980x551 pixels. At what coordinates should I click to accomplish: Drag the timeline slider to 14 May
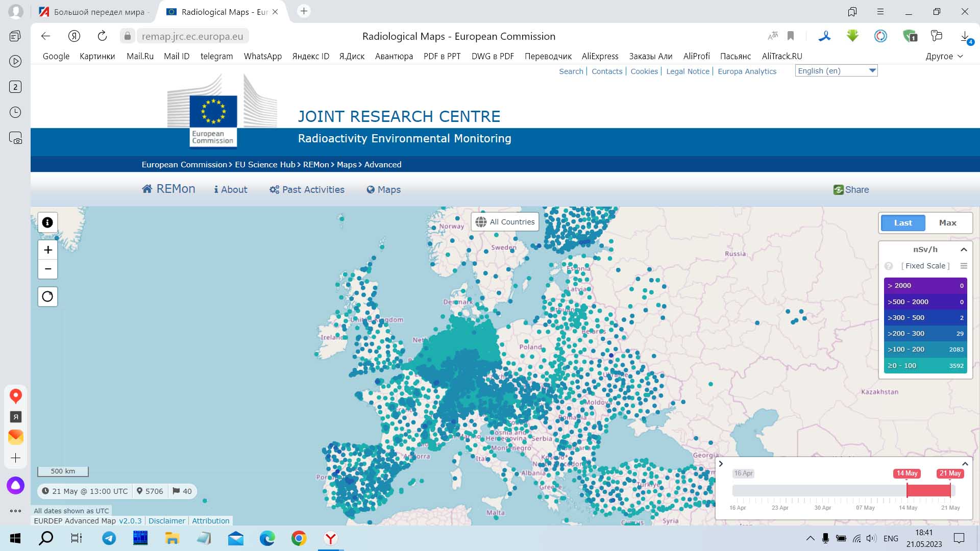pos(908,490)
